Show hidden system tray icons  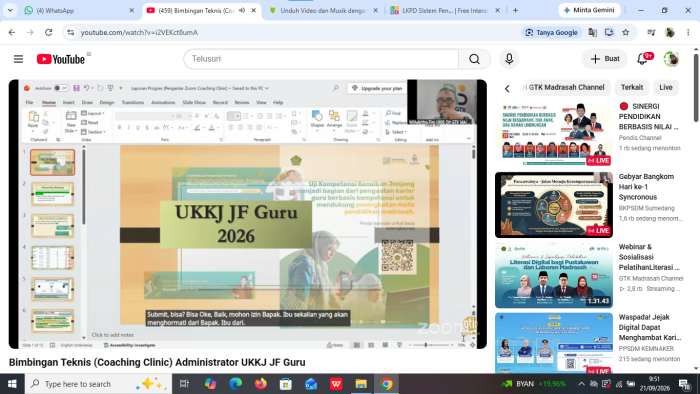tap(581, 384)
